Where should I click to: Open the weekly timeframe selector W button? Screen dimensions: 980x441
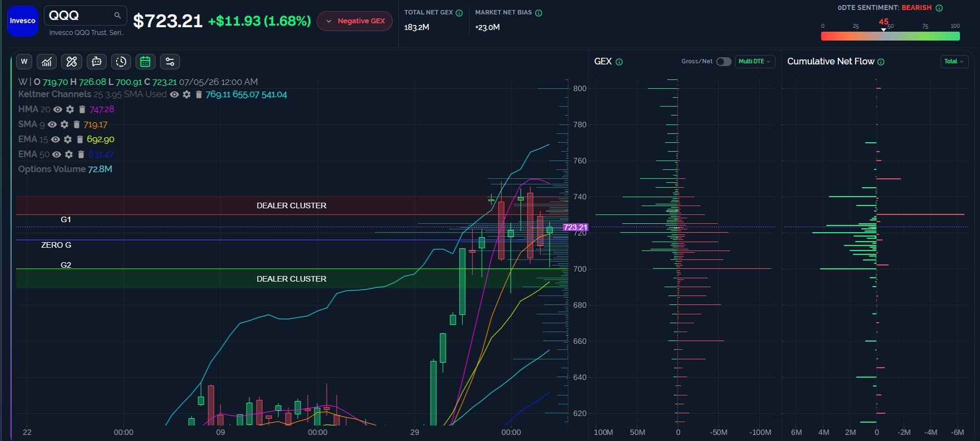[x=24, y=62]
